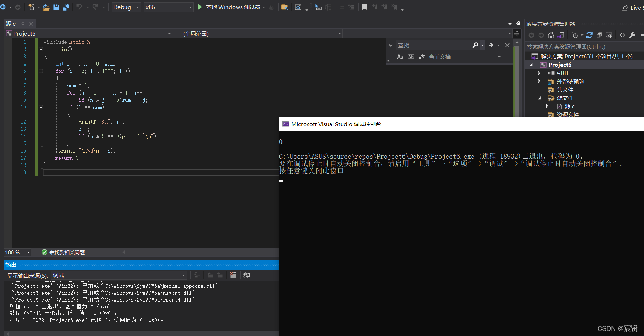Toggle Use Regular Expressions in Find box

[x=422, y=57]
